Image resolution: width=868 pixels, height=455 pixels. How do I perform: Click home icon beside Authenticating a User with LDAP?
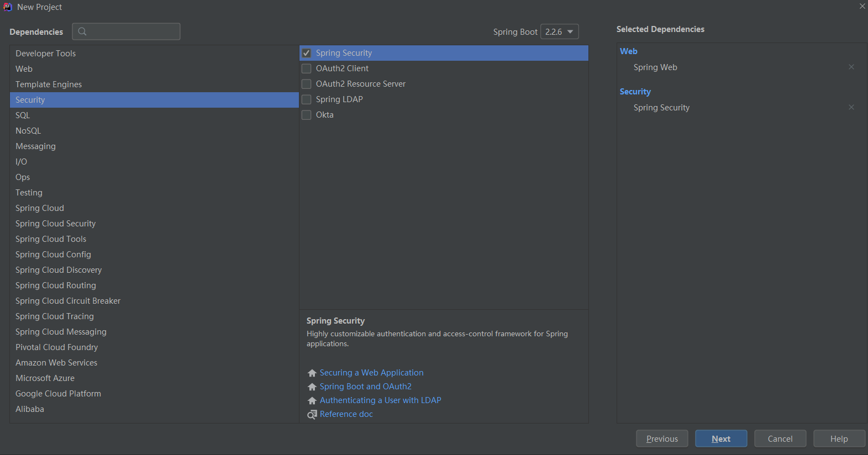[312, 401]
